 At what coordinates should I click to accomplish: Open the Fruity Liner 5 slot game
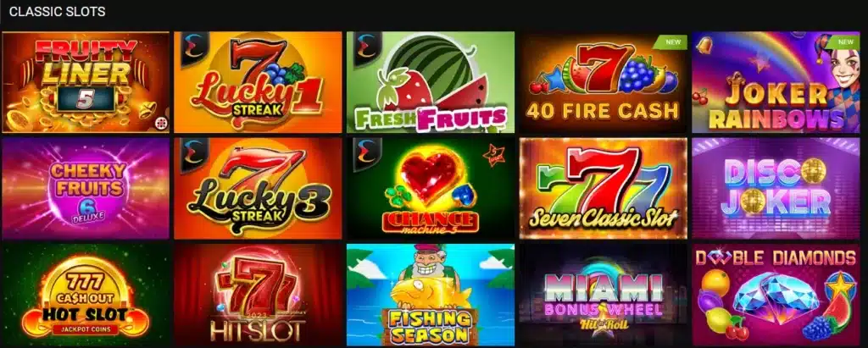point(86,82)
